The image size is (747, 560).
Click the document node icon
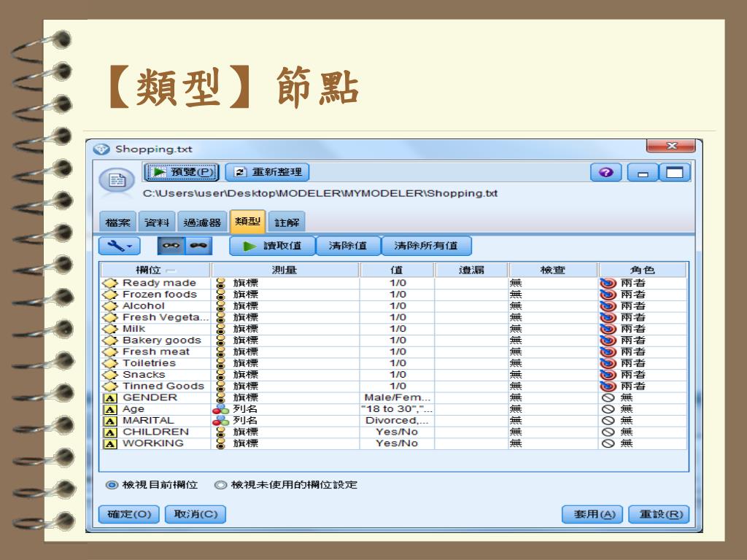pos(117,182)
